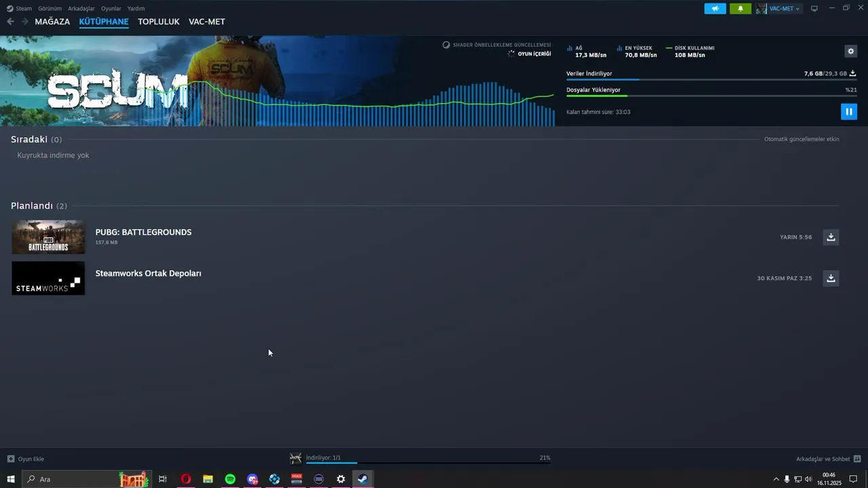Open Spotify from the taskbar

(230, 479)
